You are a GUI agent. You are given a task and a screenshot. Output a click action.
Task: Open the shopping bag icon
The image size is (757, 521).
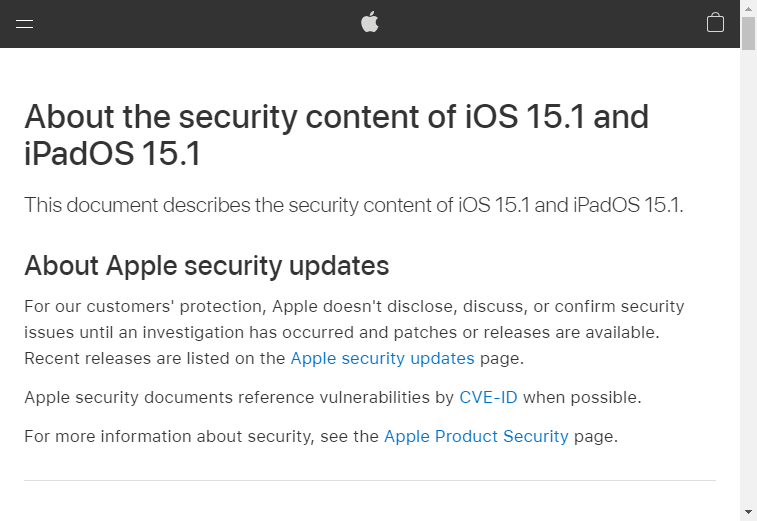pos(715,23)
